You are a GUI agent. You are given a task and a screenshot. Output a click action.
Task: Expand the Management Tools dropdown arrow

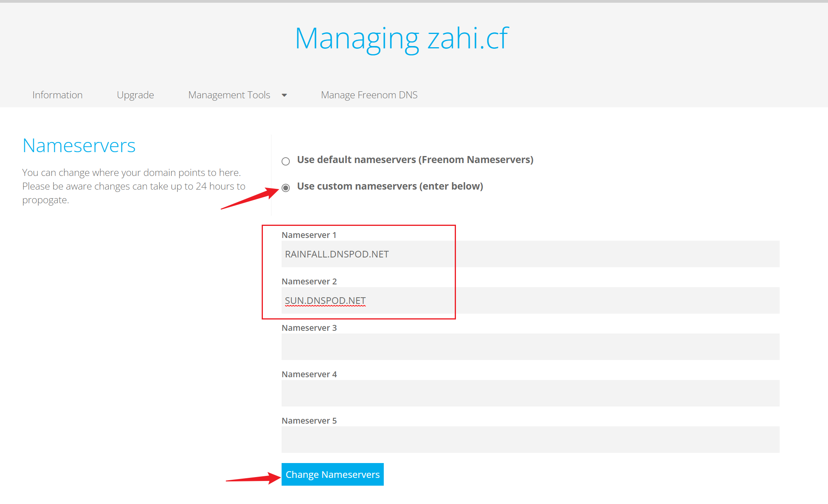(284, 95)
